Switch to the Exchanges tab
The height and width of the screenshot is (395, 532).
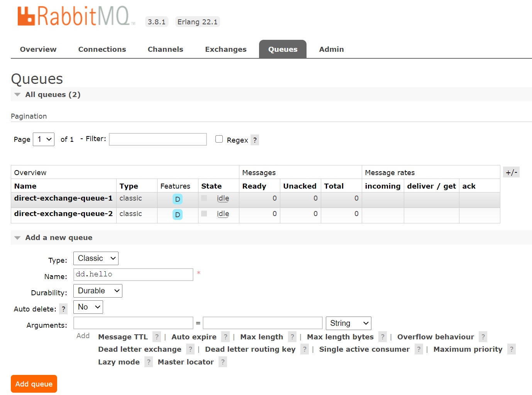pyautogui.click(x=225, y=49)
